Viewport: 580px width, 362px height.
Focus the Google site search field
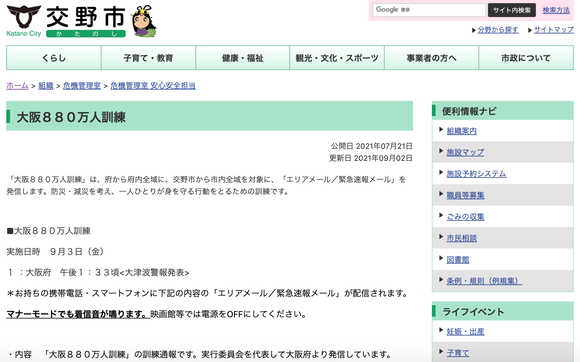click(x=429, y=10)
